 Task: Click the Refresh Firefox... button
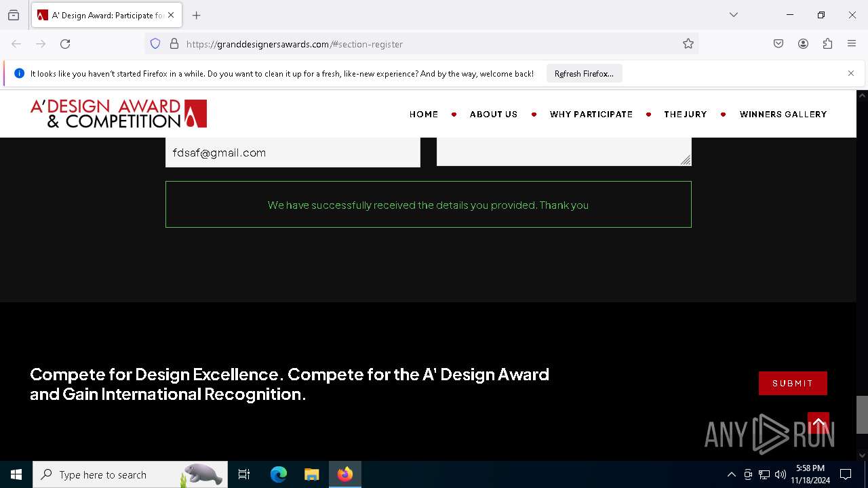coord(584,73)
